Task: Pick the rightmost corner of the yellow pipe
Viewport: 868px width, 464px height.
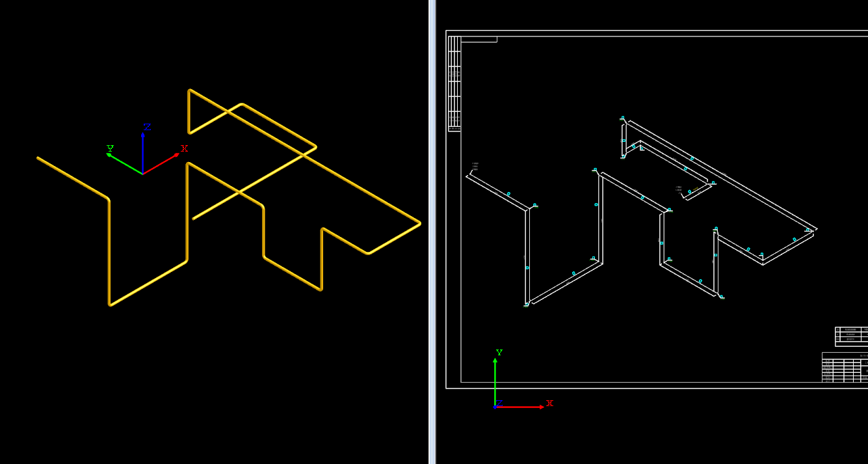Action: (419, 223)
